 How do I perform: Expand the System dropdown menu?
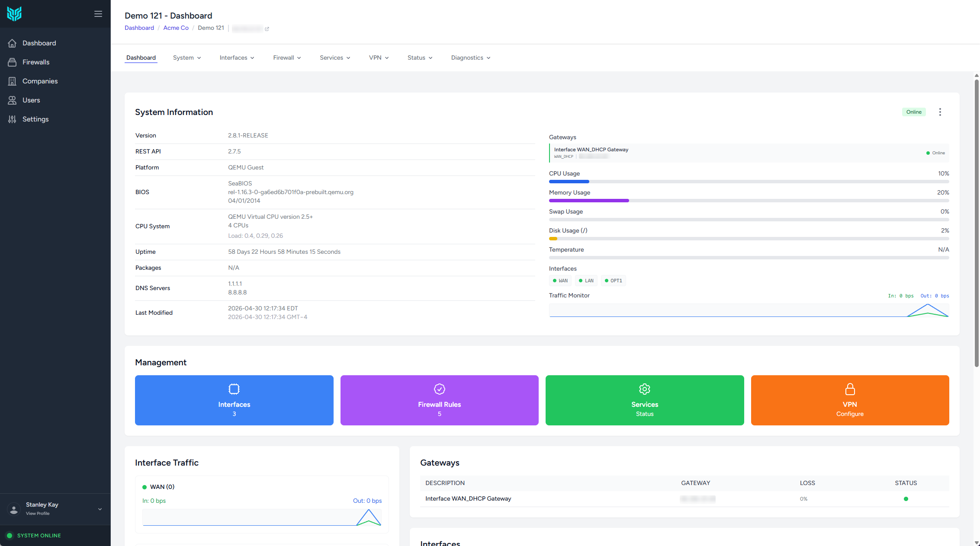coord(187,58)
